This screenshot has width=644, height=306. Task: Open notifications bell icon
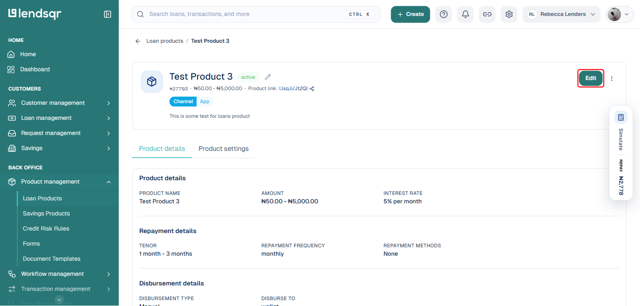pyautogui.click(x=465, y=14)
